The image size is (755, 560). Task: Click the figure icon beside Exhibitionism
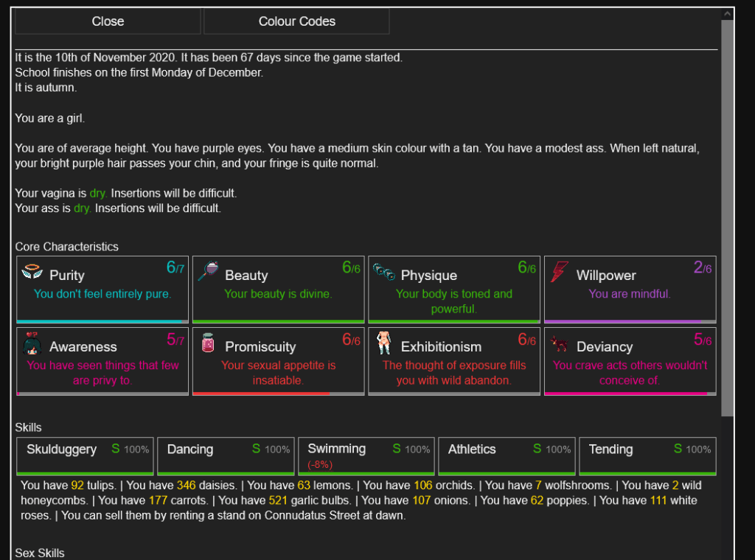(383, 343)
